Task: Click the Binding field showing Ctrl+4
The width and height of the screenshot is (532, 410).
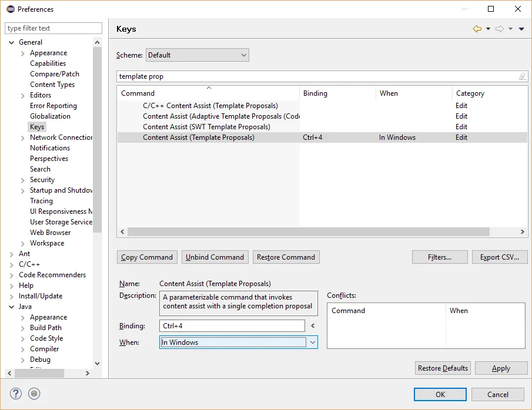Action: tap(232, 325)
